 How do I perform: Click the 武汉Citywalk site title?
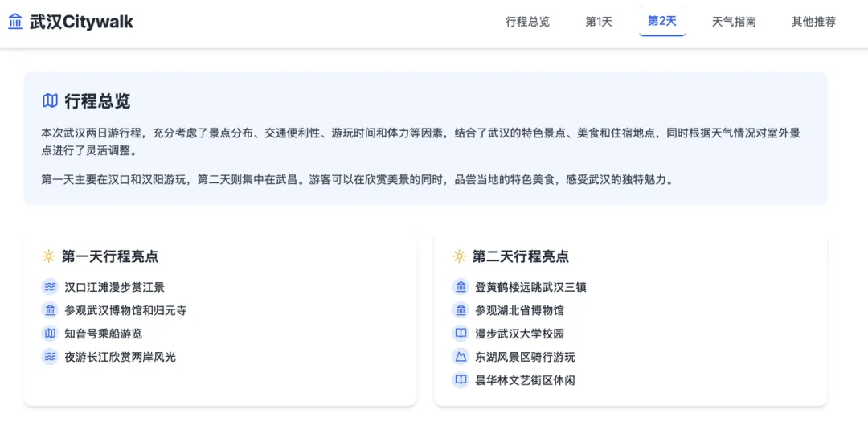(x=81, y=23)
